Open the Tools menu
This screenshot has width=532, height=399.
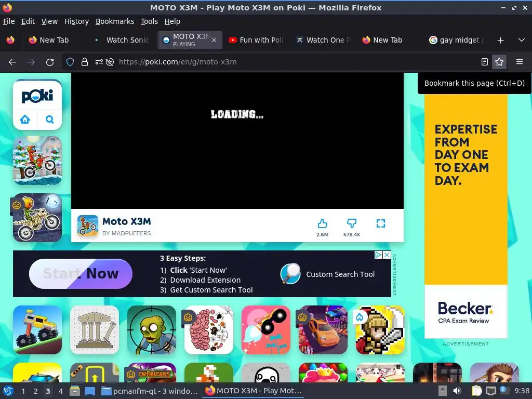point(149,21)
